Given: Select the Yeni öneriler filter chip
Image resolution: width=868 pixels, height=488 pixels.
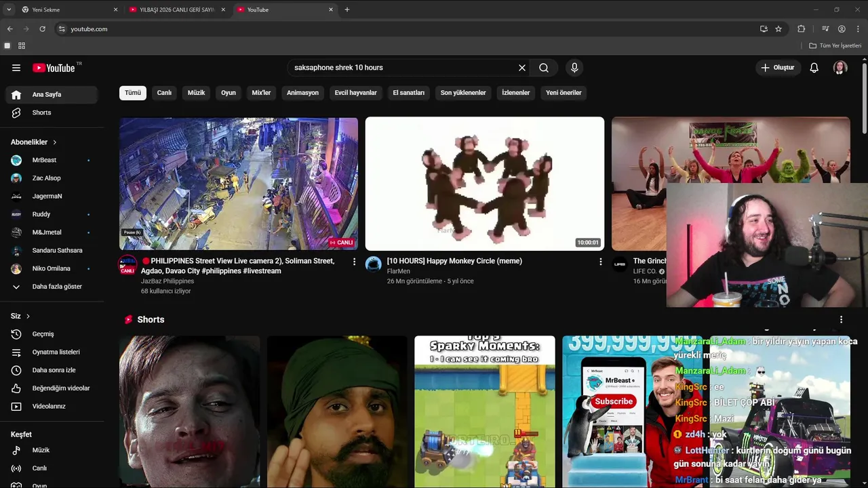Looking at the screenshot, I should pos(564,93).
